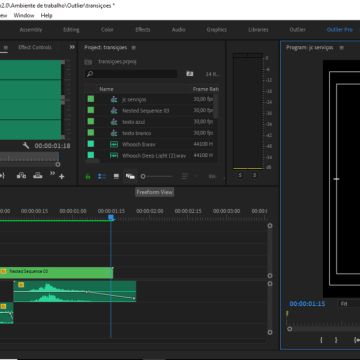Click the Source monitor timecode 00:00:01:18
The height and width of the screenshot is (360, 360).
(52, 146)
